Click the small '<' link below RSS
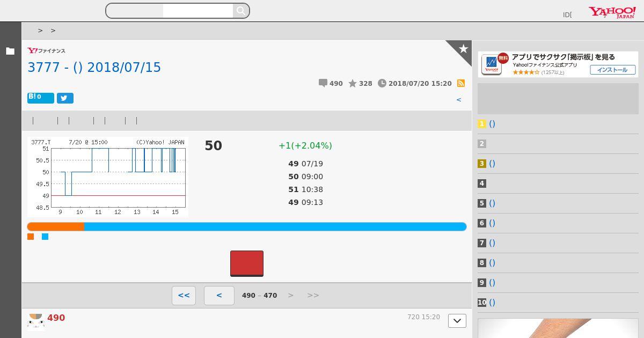Image resolution: width=644 pixels, height=338 pixels. pyautogui.click(x=459, y=100)
